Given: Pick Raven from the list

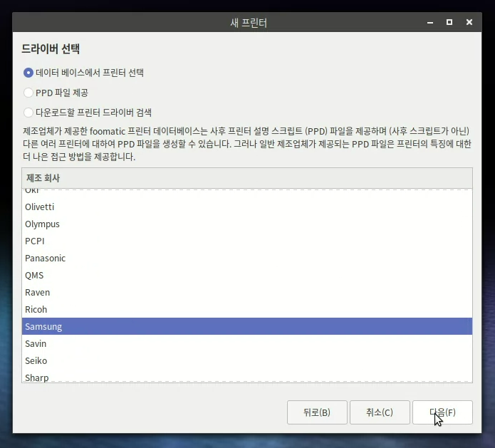Looking at the screenshot, I should (x=247, y=292).
